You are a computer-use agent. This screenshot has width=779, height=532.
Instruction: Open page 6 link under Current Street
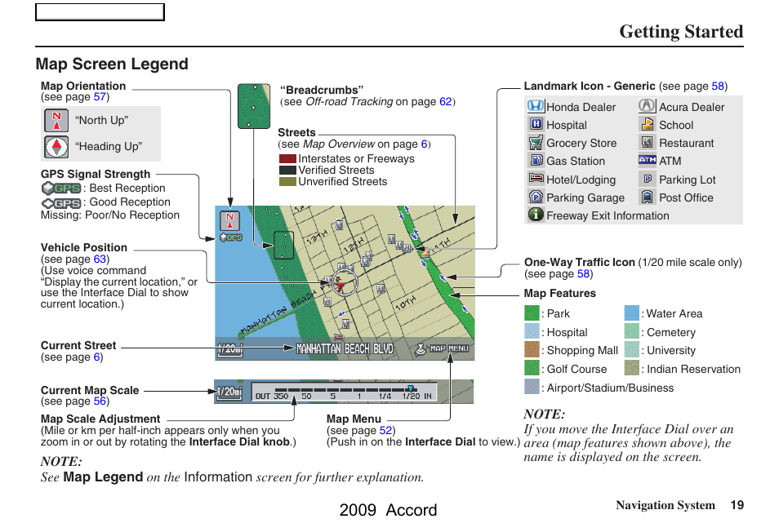click(x=97, y=357)
